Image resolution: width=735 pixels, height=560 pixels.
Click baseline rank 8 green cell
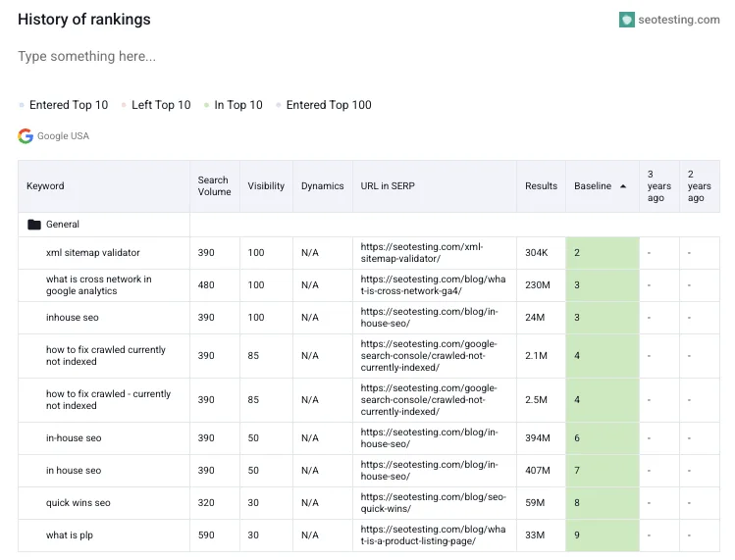(603, 503)
